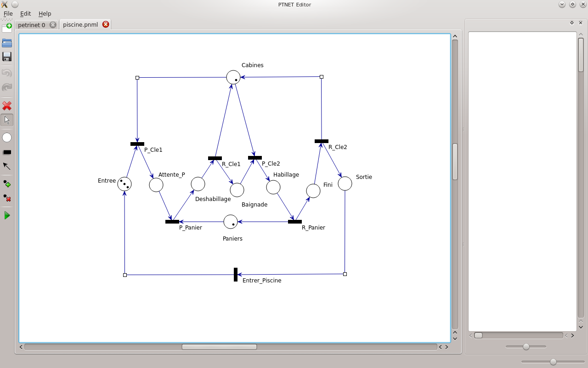The image size is (588, 368).
Task: Select the arc drawing tool
Action: pos(7,166)
